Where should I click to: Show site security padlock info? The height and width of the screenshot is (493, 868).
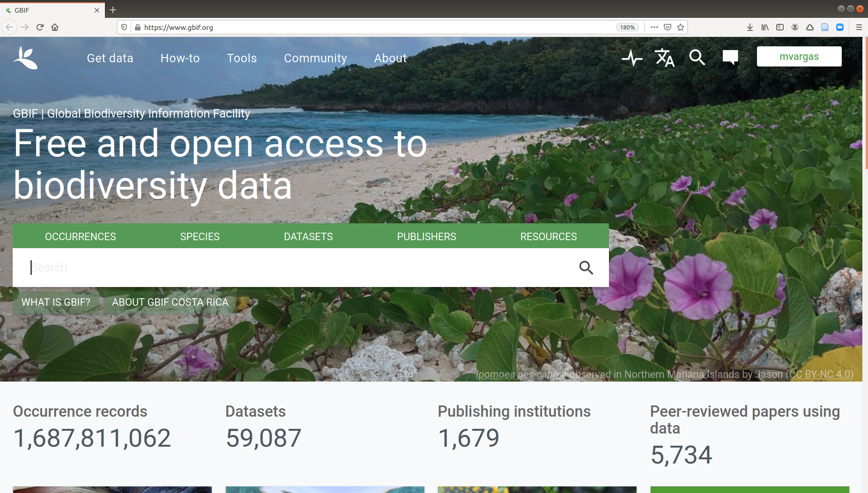137,27
